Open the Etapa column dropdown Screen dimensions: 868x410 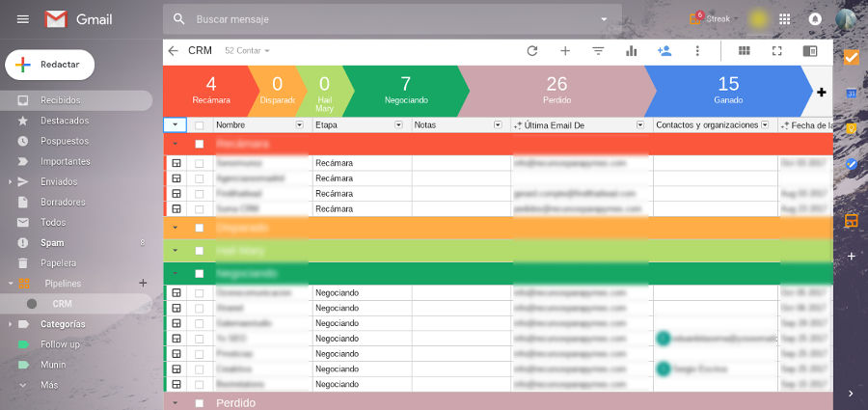[x=398, y=125]
